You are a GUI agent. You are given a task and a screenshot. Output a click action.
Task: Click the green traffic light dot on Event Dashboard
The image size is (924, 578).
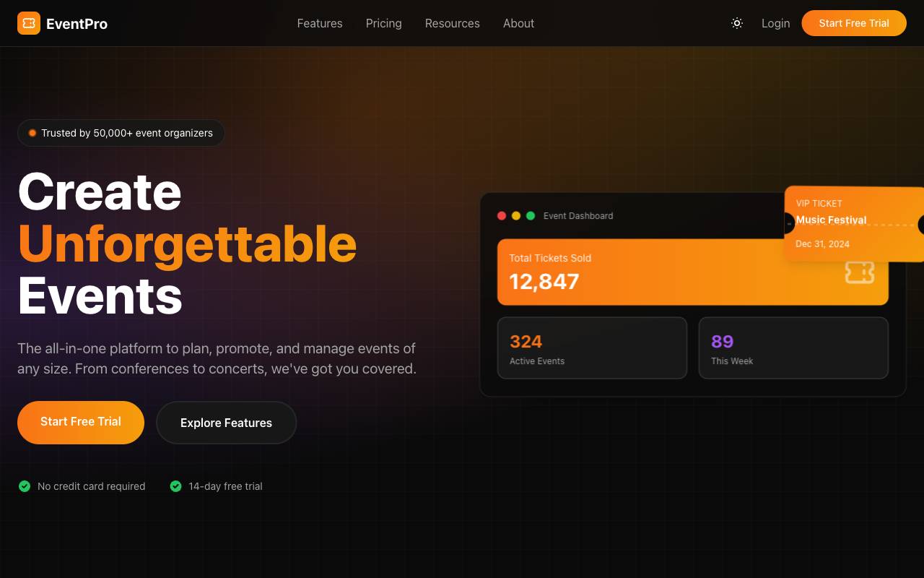[x=531, y=215]
